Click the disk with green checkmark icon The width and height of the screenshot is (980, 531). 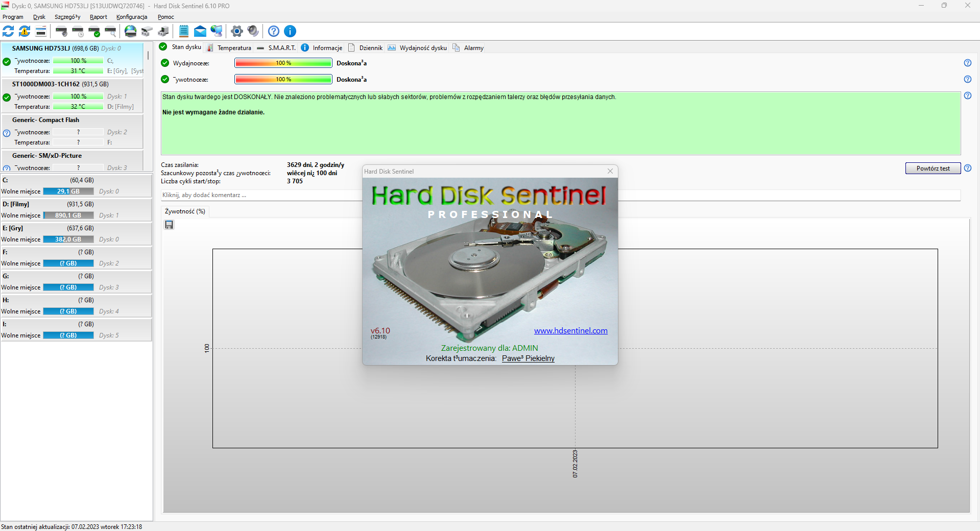coord(94,31)
